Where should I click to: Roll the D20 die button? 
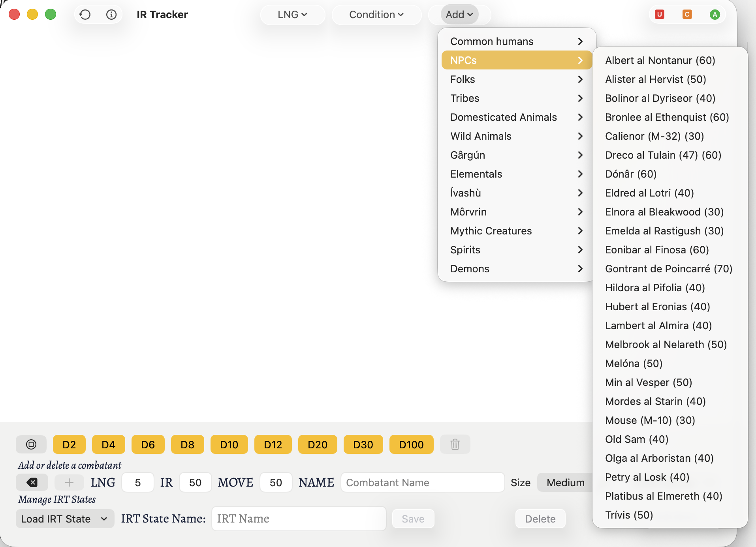coord(317,444)
